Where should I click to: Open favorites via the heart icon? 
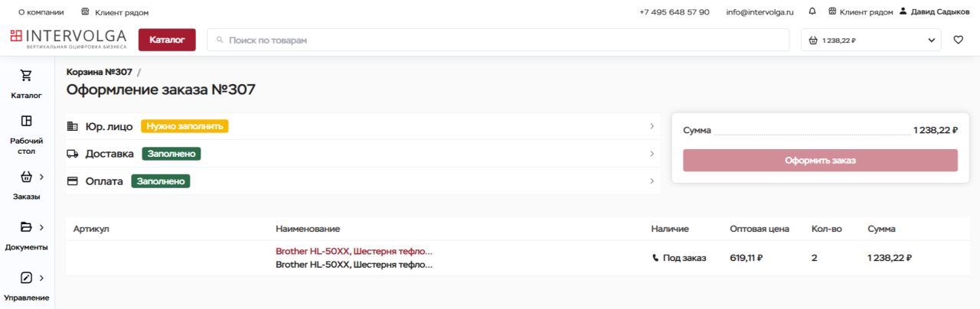pyautogui.click(x=958, y=40)
